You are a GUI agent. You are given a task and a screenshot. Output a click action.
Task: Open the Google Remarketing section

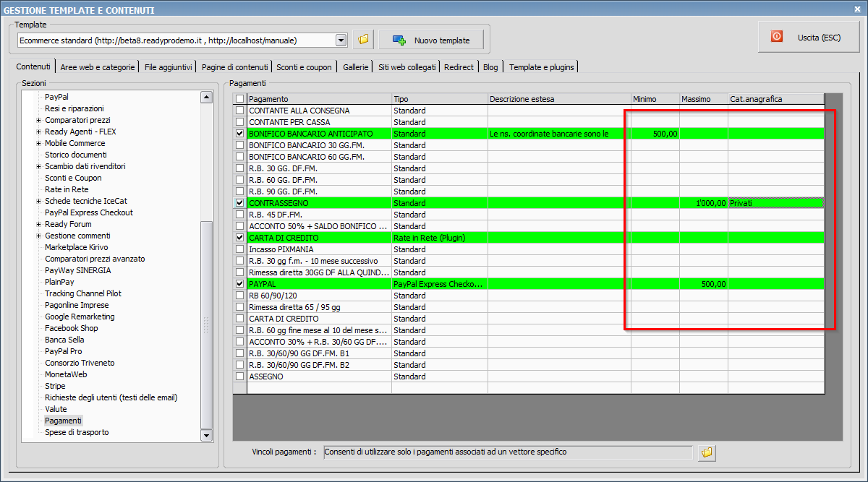click(x=80, y=317)
